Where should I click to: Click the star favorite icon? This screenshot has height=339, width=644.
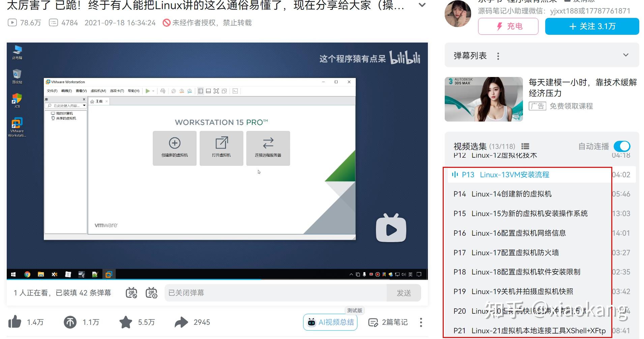tap(126, 322)
